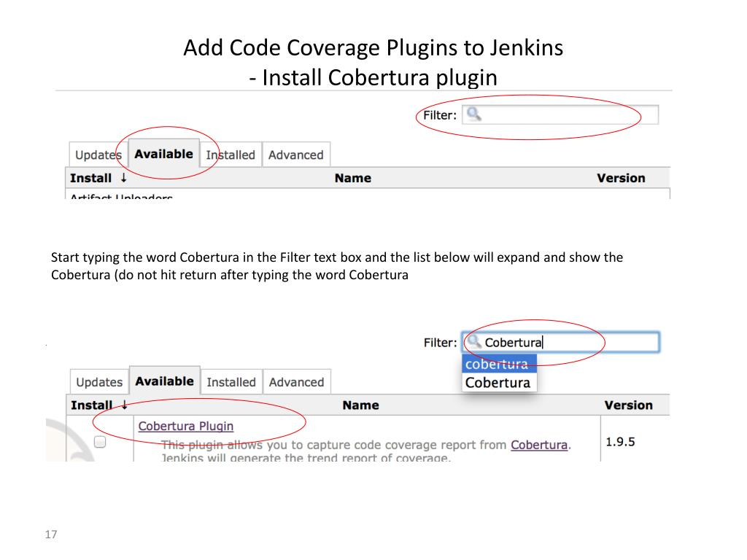Image resolution: width=747 pixels, height=560 pixels.
Task: Click Name column header in lower table
Action: pos(360,405)
